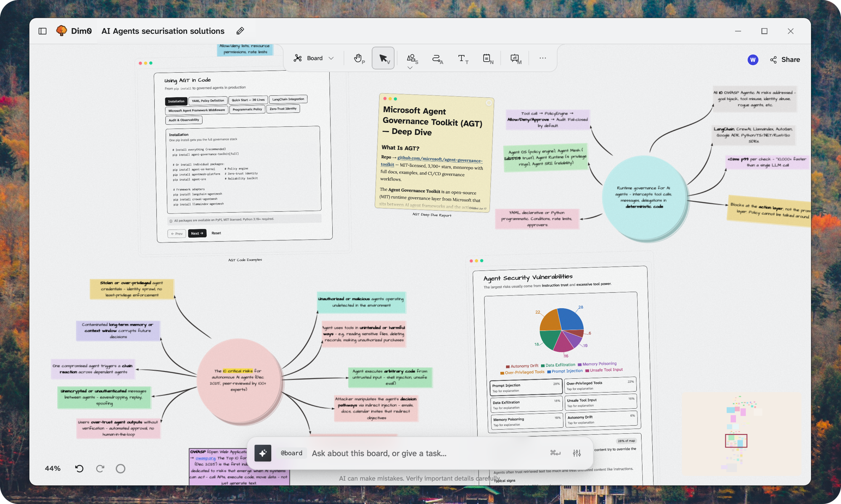Viewport: 841px width, 504px height.
Task: Edit board title with pencil icon
Action: pyautogui.click(x=240, y=31)
